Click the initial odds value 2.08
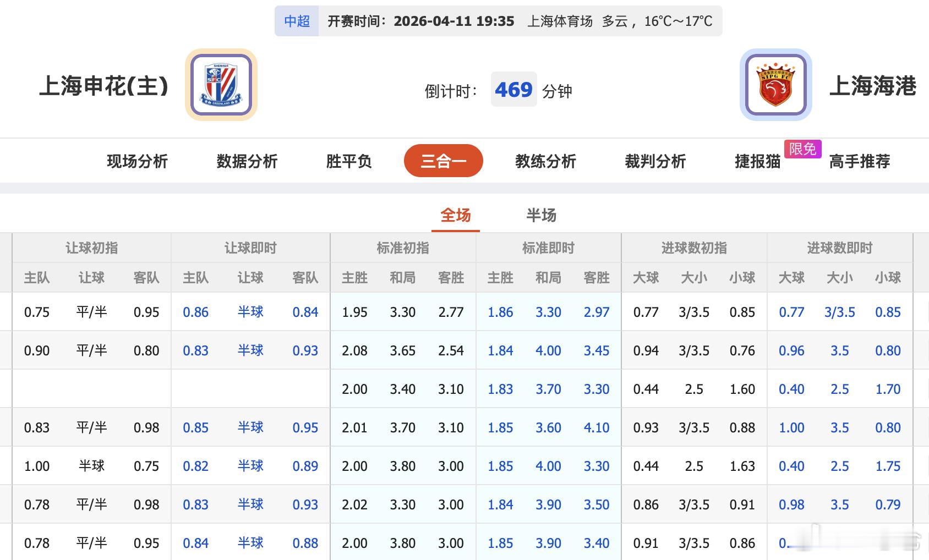The image size is (929, 560). click(354, 350)
